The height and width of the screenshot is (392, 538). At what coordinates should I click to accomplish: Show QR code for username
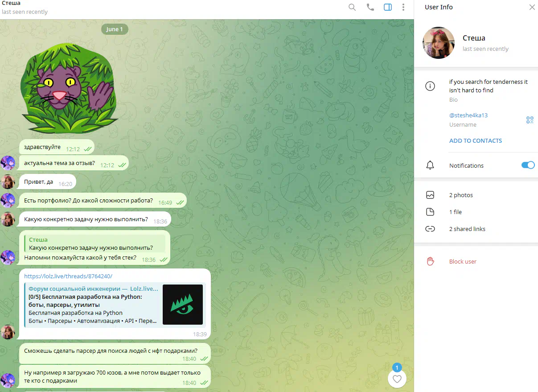tap(530, 120)
